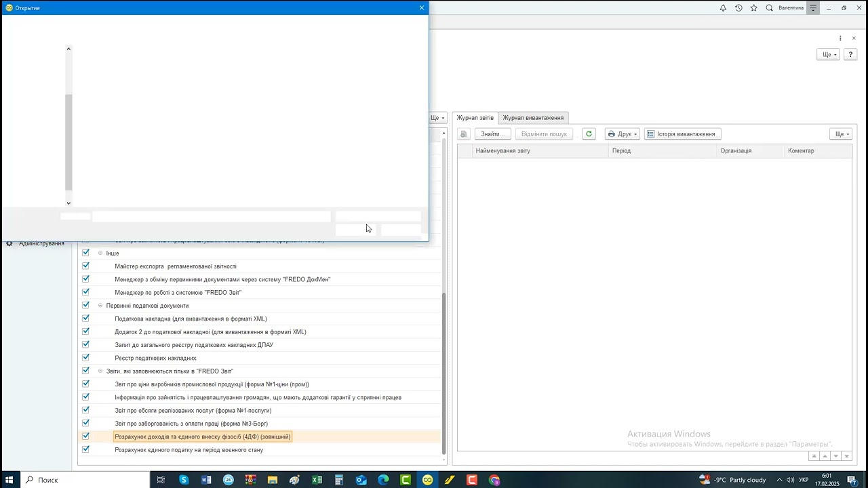Image resolution: width=868 pixels, height=488 pixels.
Task: Open the help question-mark button
Action: 850,54
